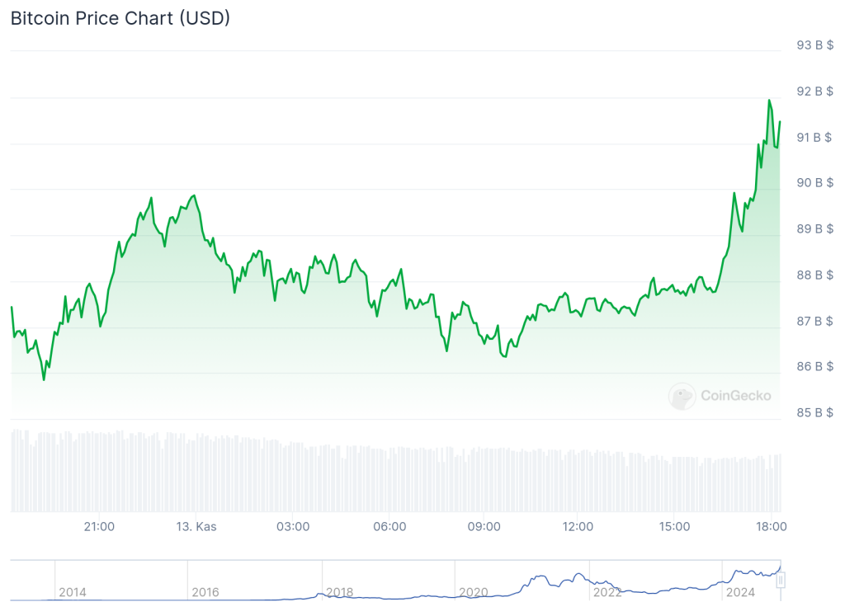This screenshot has height=616, width=845.
Task: Click the 2024 marker in the navigator
Action: (740, 592)
